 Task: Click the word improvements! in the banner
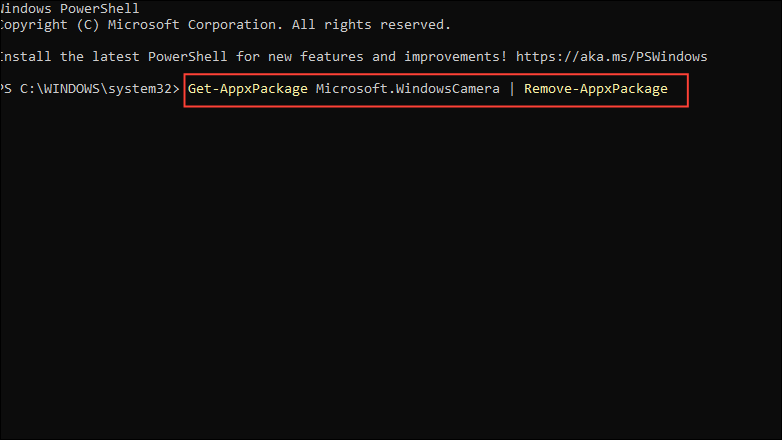[x=455, y=56]
